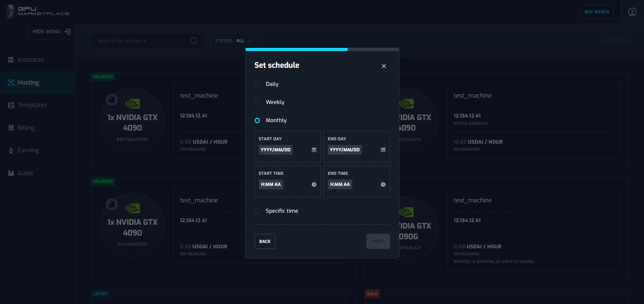
Task: Go to the Billing section
Action: click(26, 128)
